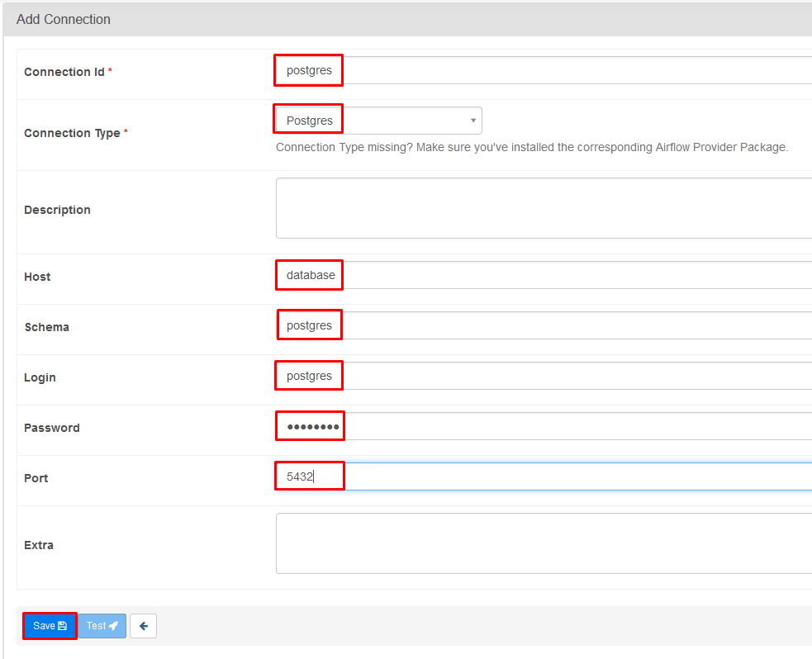This screenshot has width=812, height=659.
Task: Click the Port field showing 5432
Action: point(309,475)
